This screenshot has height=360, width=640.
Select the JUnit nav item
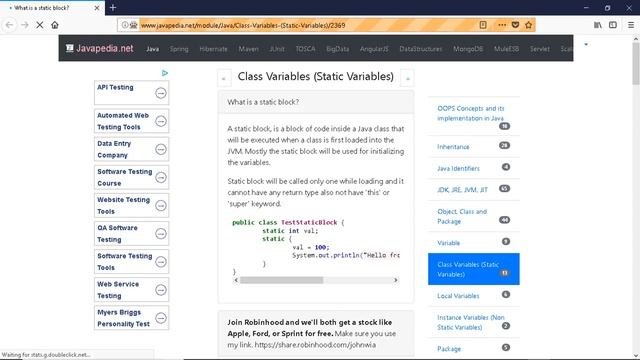point(277,49)
